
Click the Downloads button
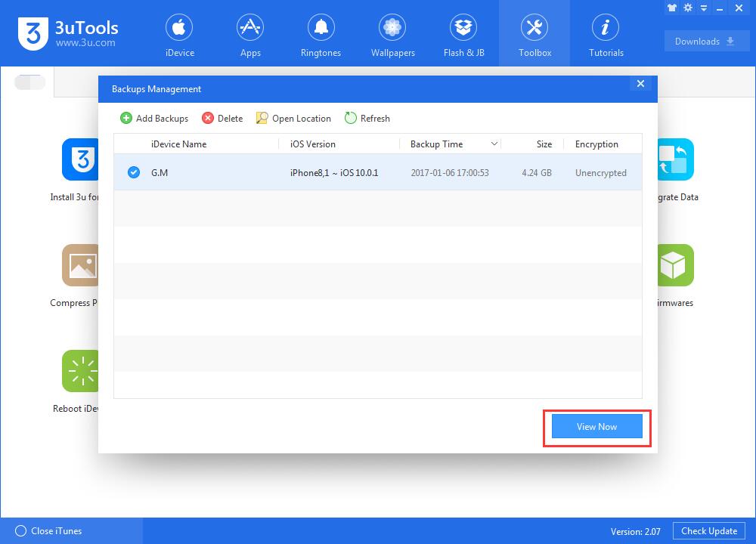click(707, 42)
